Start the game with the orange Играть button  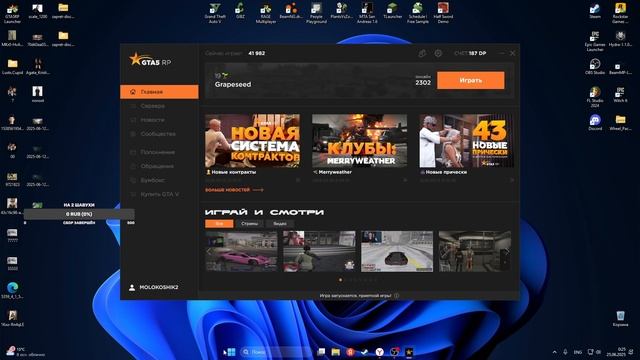tap(471, 80)
